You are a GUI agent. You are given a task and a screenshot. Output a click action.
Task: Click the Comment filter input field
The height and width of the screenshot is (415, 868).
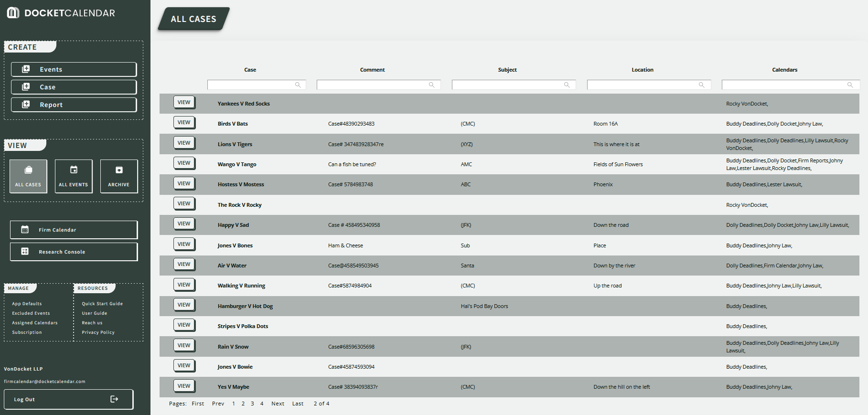point(373,85)
